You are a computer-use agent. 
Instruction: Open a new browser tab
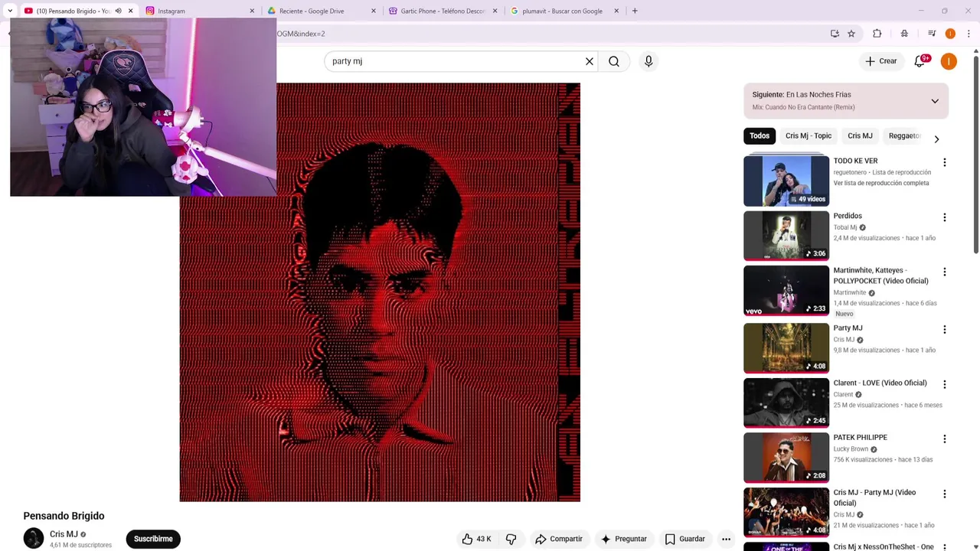(635, 11)
